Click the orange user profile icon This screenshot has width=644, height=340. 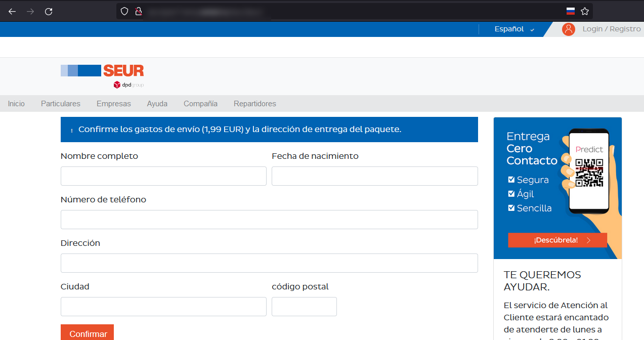569,29
